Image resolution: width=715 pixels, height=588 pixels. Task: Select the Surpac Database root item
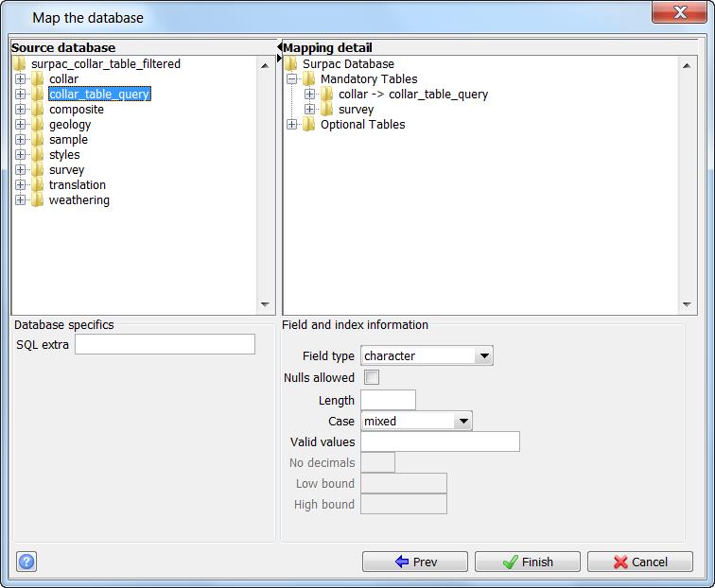click(348, 64)
